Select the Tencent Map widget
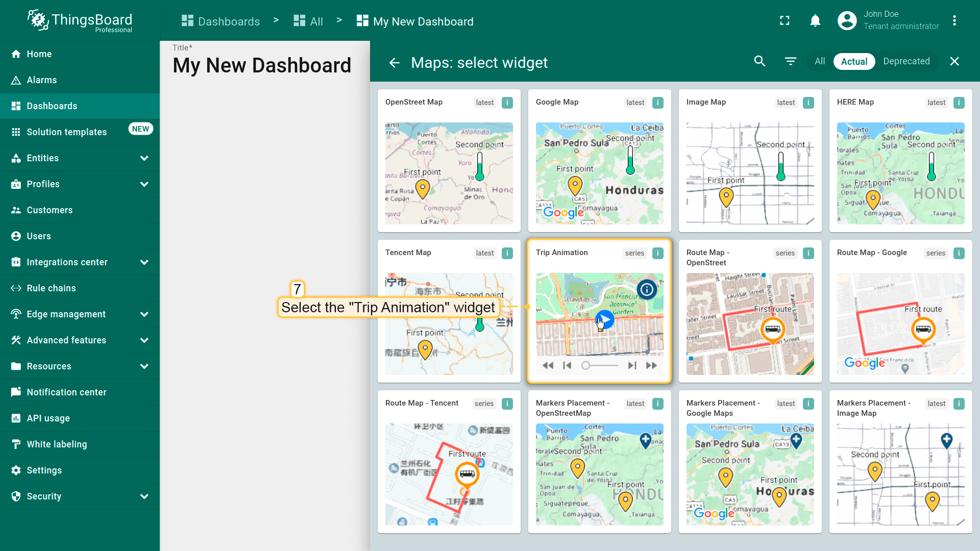Screen dimensions: 980x551 tap(449, 311)
